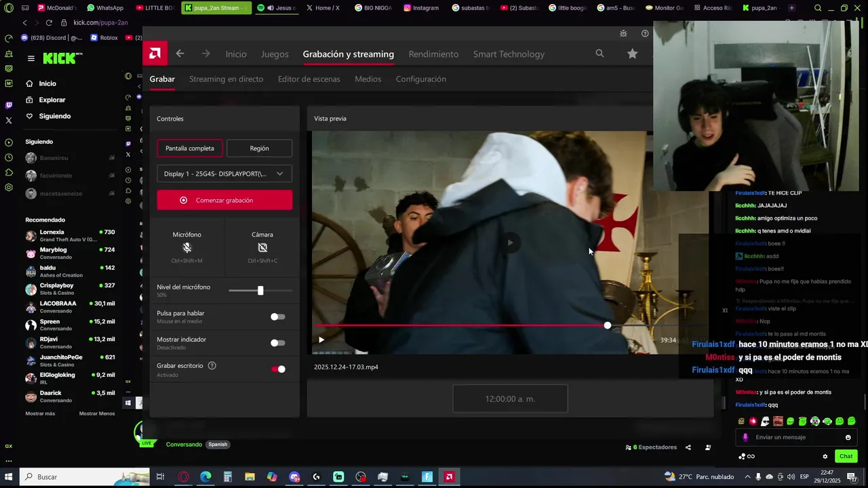The image size is (868, 488).
Task: Open AMD software search magnifier
Action: [x=599, y=54]
